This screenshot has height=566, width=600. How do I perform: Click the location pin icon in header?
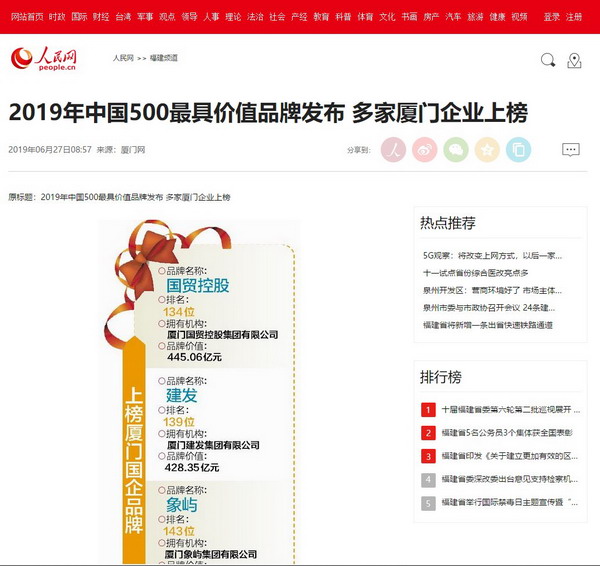[x=574, y=60]
